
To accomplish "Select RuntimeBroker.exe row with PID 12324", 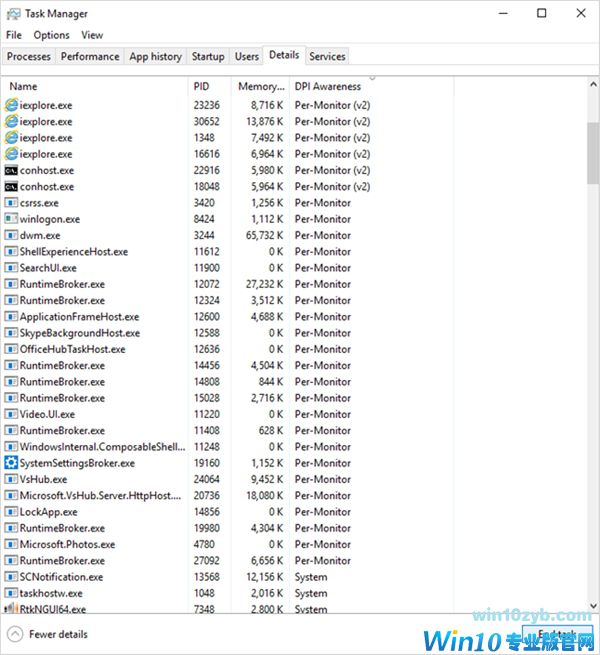I will 229,300.
